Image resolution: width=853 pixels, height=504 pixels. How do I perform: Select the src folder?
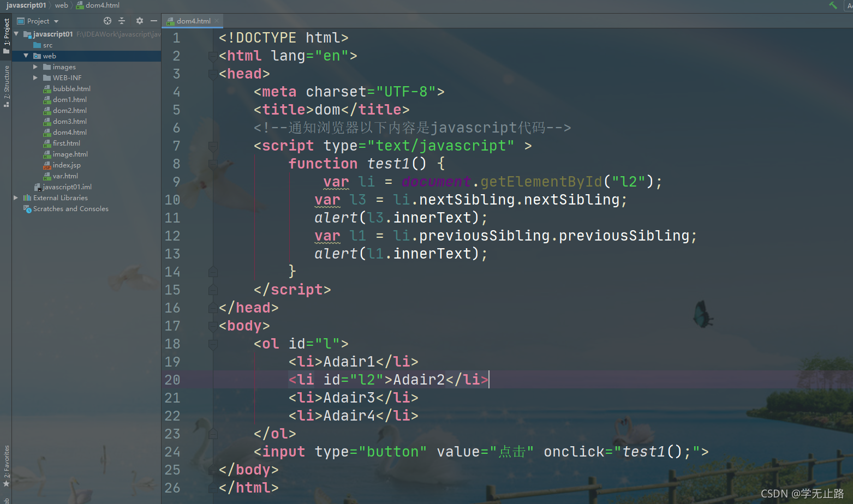click(48, 45)
